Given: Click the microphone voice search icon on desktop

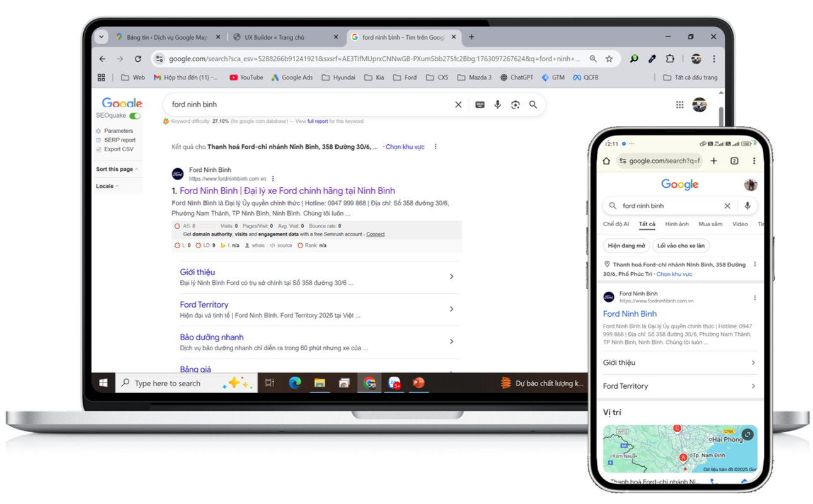Looking at the screenshot, I should (x=497, y=105).
